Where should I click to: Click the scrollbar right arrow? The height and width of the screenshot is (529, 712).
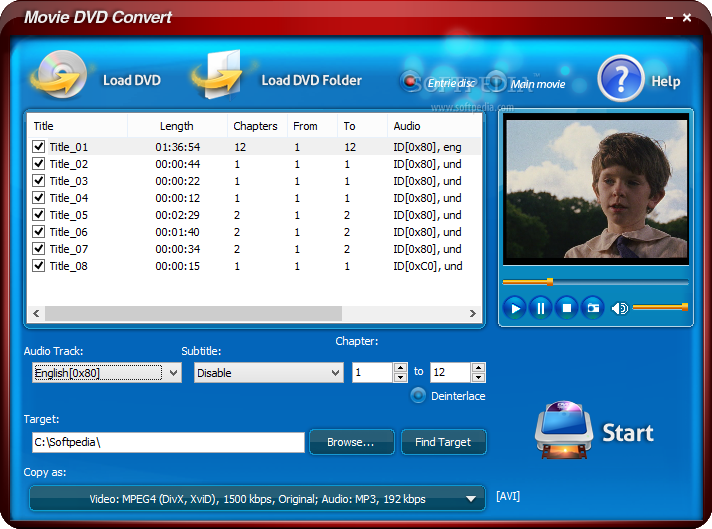(x=473, y=313)
